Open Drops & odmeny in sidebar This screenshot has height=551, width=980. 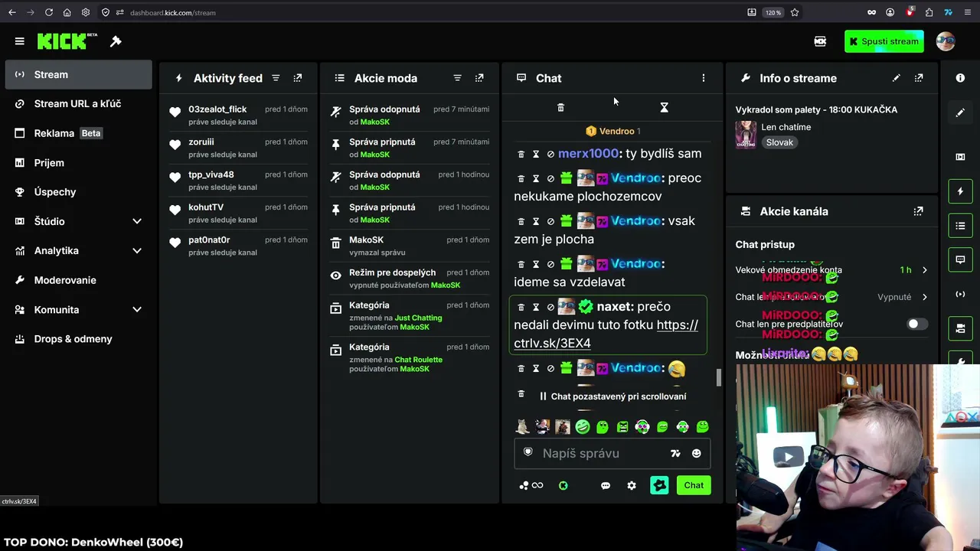tap(79, 339)
